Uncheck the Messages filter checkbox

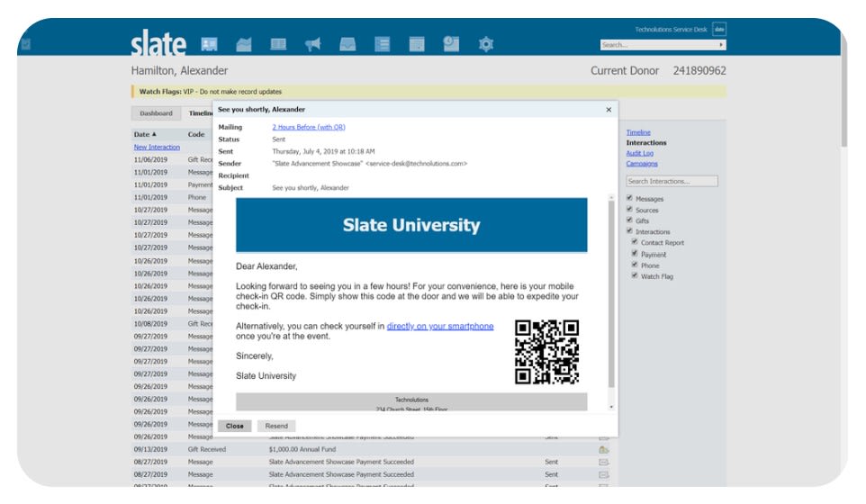(x=629, y=198)
